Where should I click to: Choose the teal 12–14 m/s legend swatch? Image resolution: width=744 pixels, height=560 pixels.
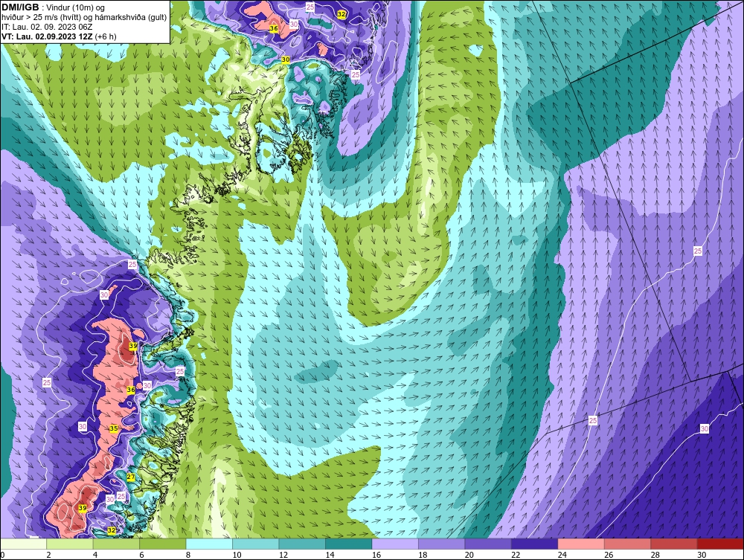(302, 544)
